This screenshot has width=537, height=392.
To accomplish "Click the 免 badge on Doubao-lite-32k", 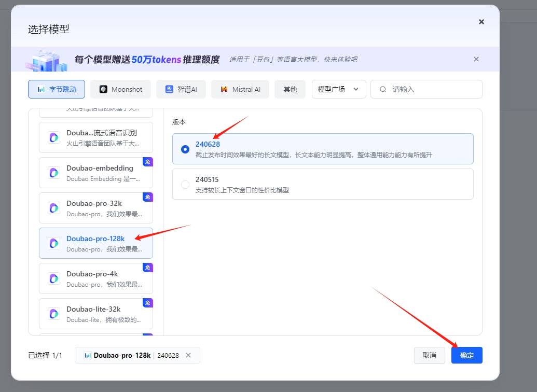I will (147, 303).
